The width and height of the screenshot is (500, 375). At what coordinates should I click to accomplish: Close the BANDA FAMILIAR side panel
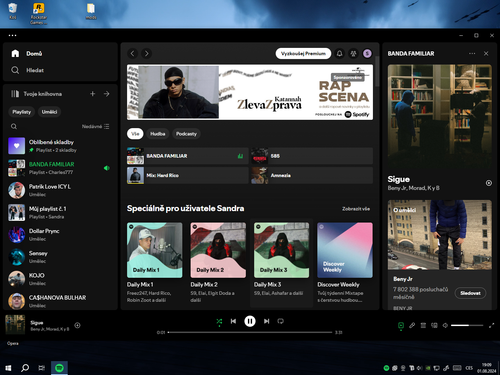(x=486, y=54)
